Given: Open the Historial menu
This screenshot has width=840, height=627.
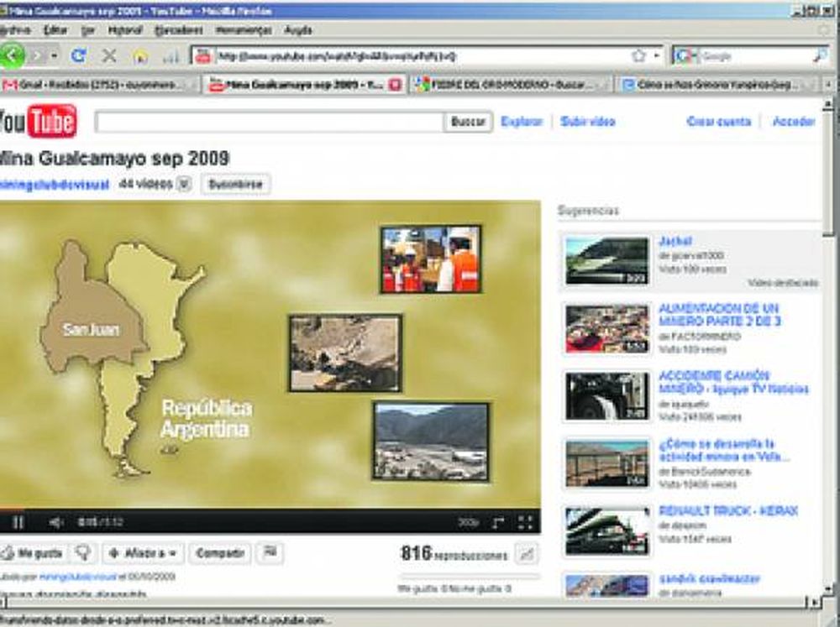Looking at the screenshot, I should pyautogui.click(x=125, y=29).
